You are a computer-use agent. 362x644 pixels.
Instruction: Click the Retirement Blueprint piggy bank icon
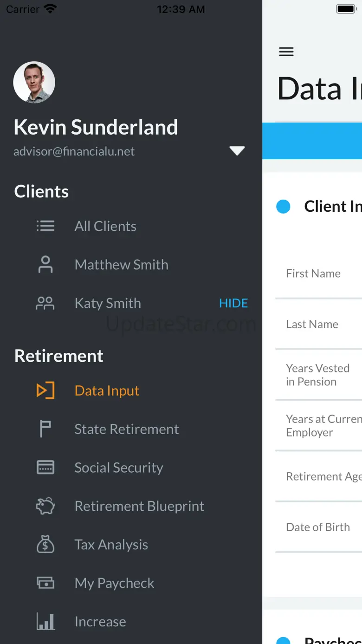click(x=45, y=506)
